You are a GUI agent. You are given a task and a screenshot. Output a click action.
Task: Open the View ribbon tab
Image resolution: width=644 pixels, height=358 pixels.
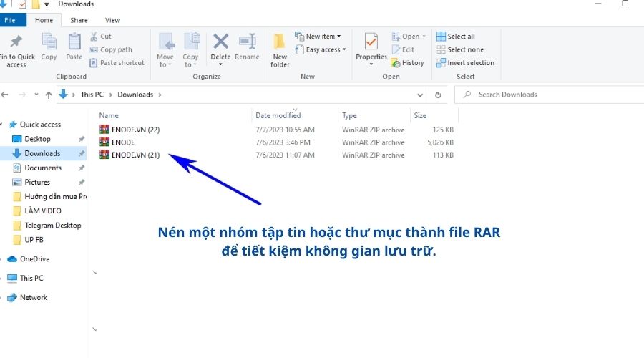pyautogui.click(x=112, y=20)
